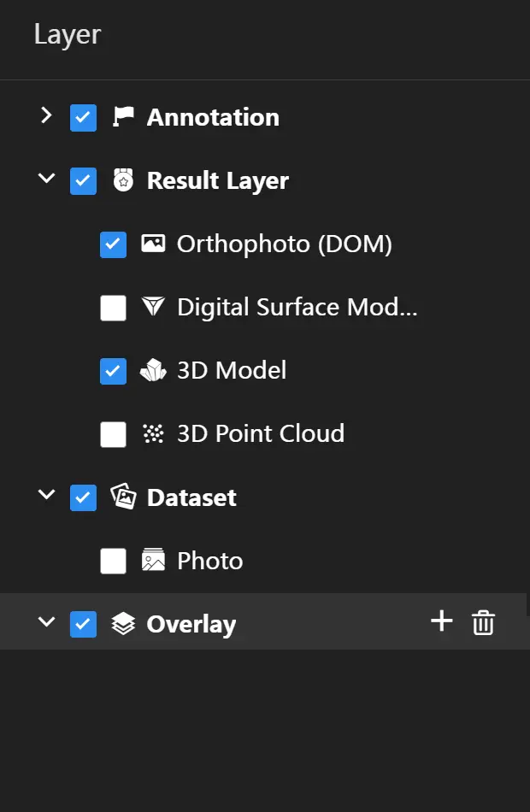
Task: Enable the Digital Surface Model checkbox
Action: tap(113, 308)
